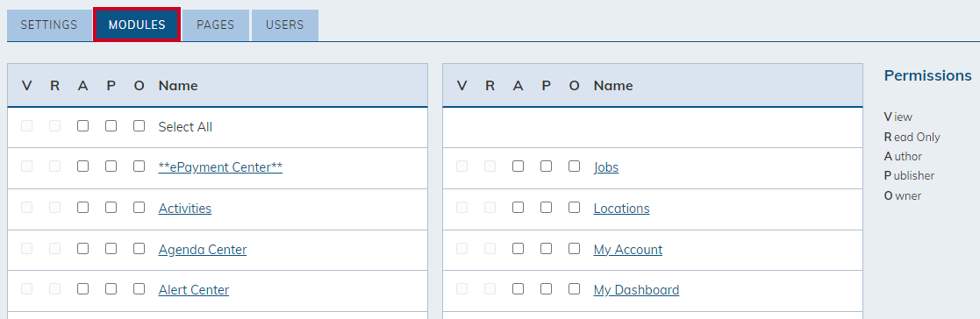Check Owner box for Jobs
This screenshot has width=980, height=319.
coord(574,167)
